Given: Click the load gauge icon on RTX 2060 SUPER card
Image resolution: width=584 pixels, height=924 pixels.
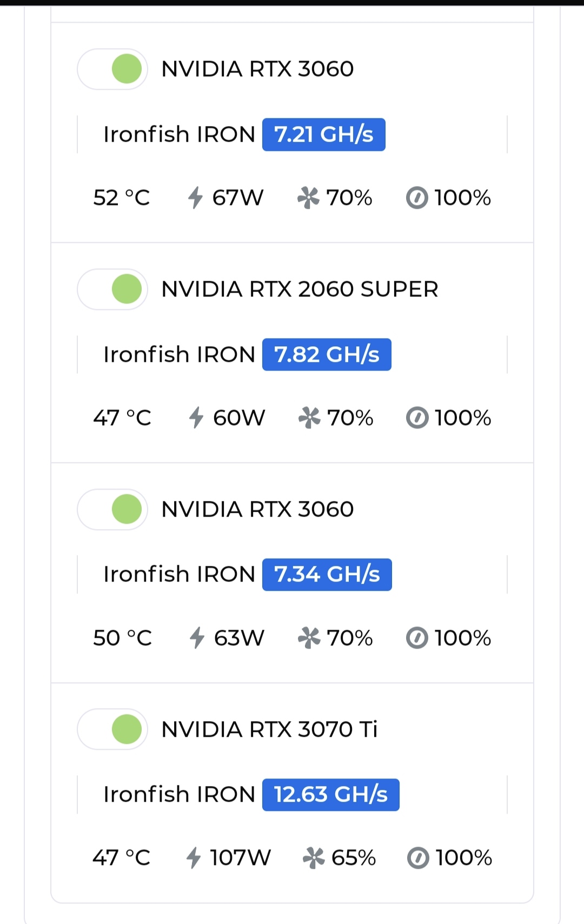Looking at the screenshot, I should [417, 418].
